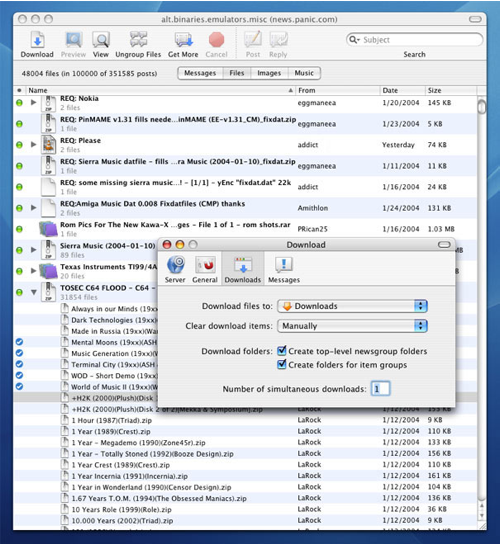
Task: Click the Rom Pics rar archive icon
Action: 48,229
